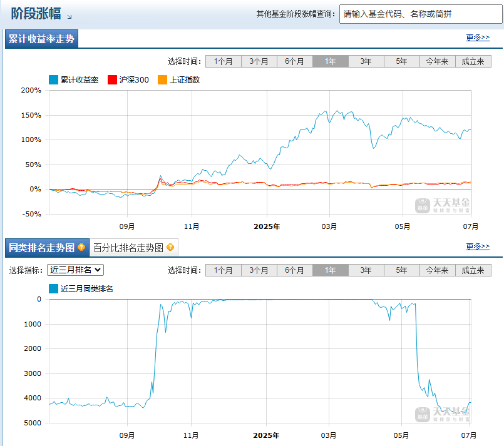Select 1个月 range in the return chart

(x=224, y=61)
